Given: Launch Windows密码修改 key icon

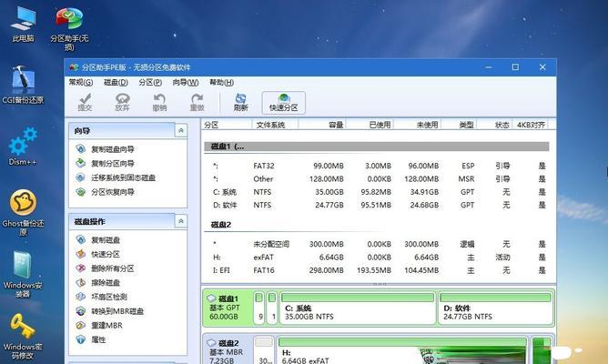Looking at the screenshot, I should coord(23,336).
